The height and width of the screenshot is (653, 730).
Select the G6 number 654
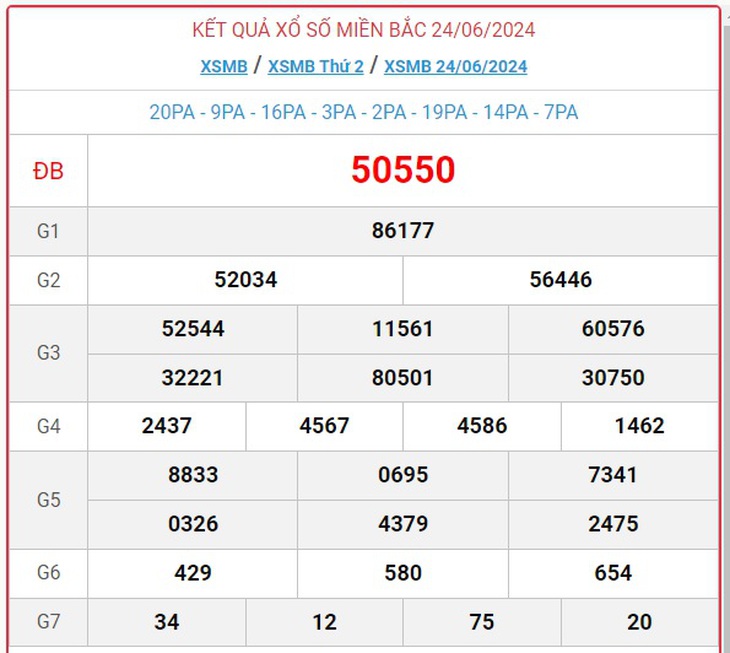tap(613, 573)
